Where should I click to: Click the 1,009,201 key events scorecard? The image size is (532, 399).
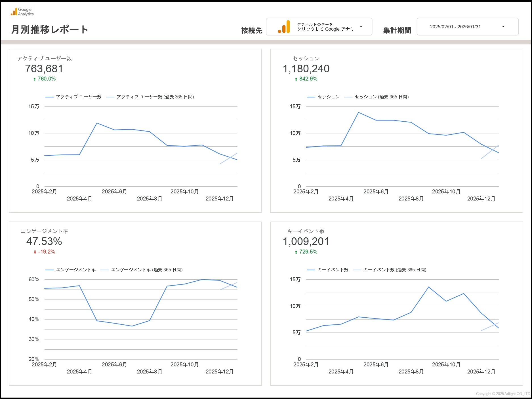pyautogui.click(x=306, y=242)
